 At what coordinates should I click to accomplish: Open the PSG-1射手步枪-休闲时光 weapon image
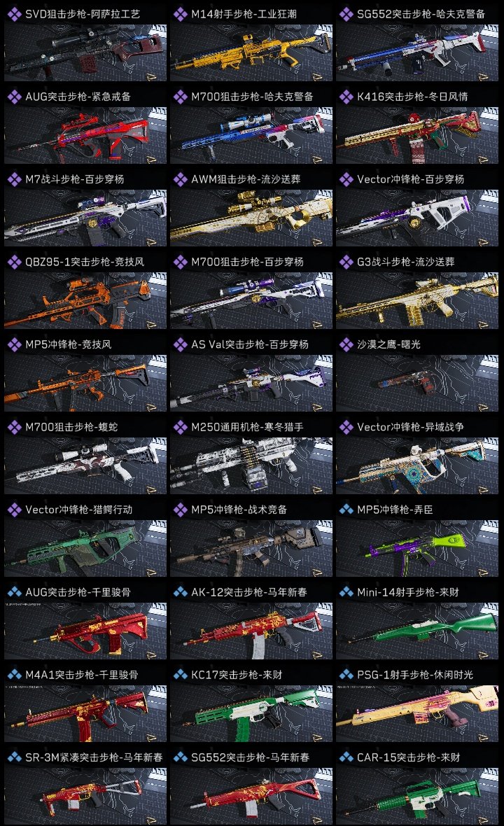click(417, 714)
